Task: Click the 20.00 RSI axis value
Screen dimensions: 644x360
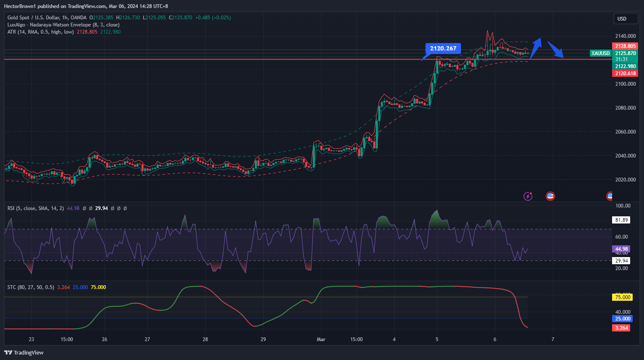Action: [x=622, y=268]
